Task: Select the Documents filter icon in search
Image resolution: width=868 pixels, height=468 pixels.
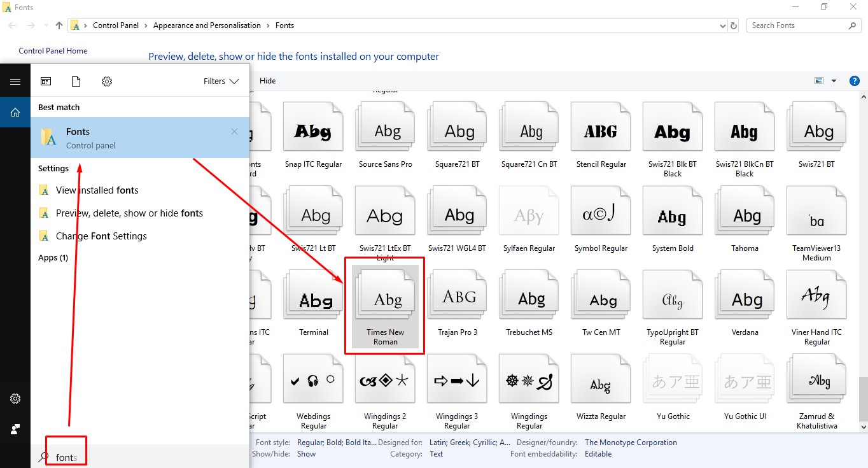Action: (76, 82)
